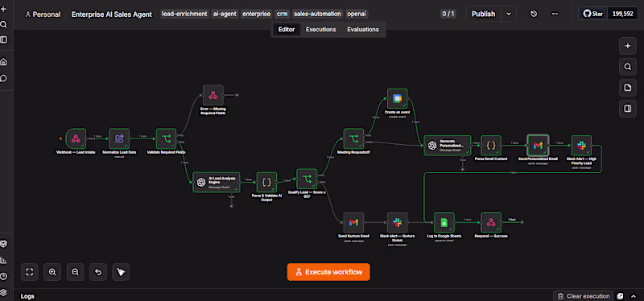Select the Generate Personalized message model node
This screenshot has width=644, height=301.
448,146
